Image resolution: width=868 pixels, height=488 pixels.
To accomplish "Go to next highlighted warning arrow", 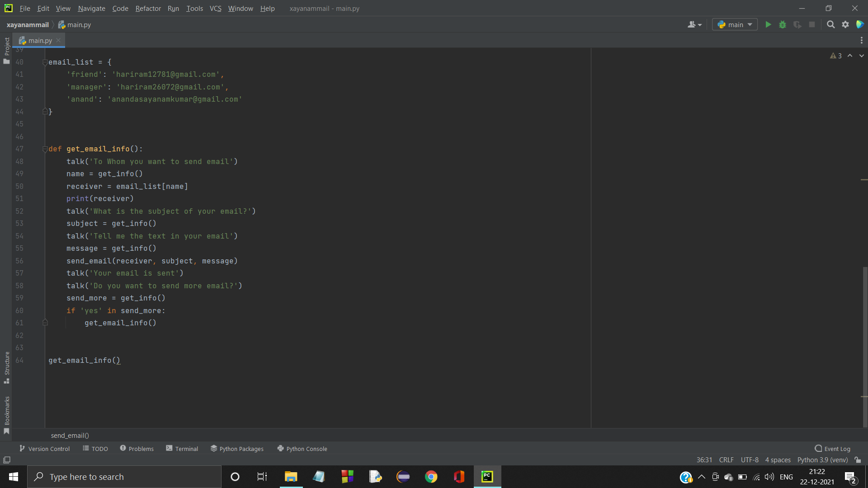I will [x=862, y=56].
